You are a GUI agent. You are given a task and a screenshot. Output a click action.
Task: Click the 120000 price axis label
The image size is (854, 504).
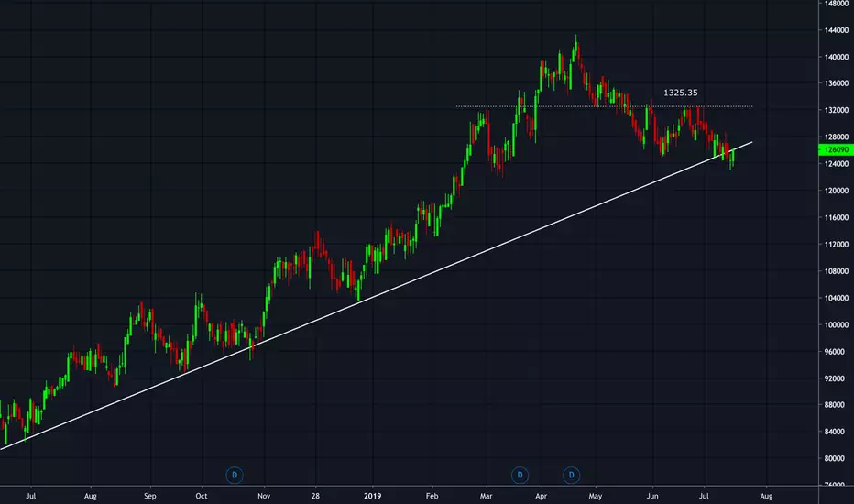tap(836, 191)
